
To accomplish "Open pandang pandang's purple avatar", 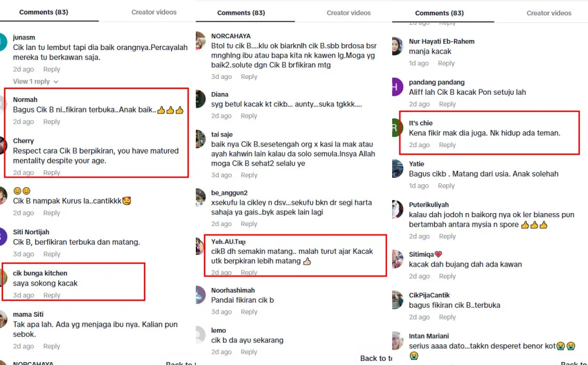I will [x=397, y=87].
